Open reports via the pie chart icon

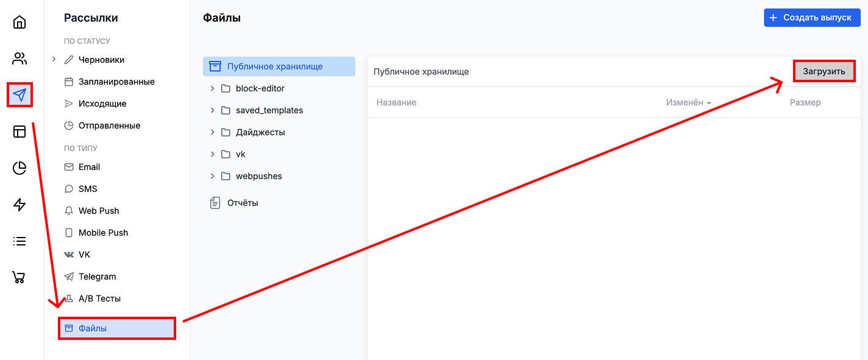point(19,168)
